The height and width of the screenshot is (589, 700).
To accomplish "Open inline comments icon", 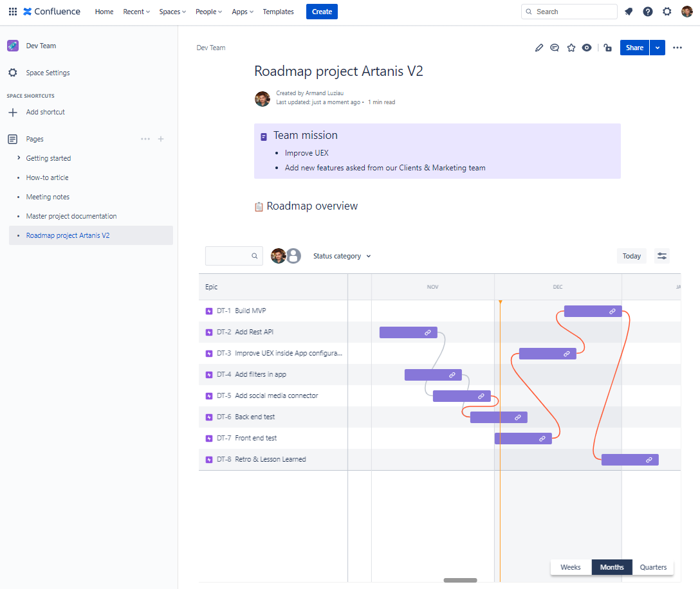I will coord(555,48).
